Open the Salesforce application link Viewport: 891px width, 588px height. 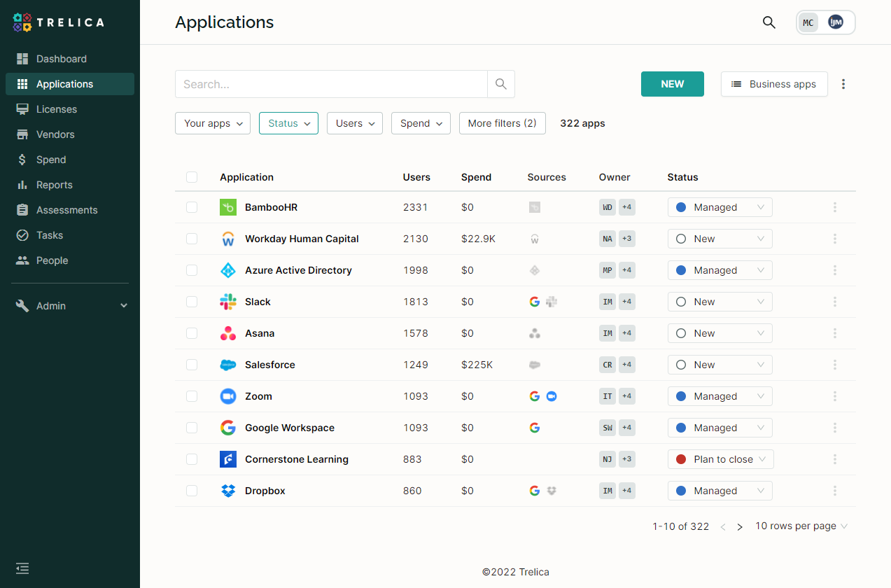[x=270, y=365]
